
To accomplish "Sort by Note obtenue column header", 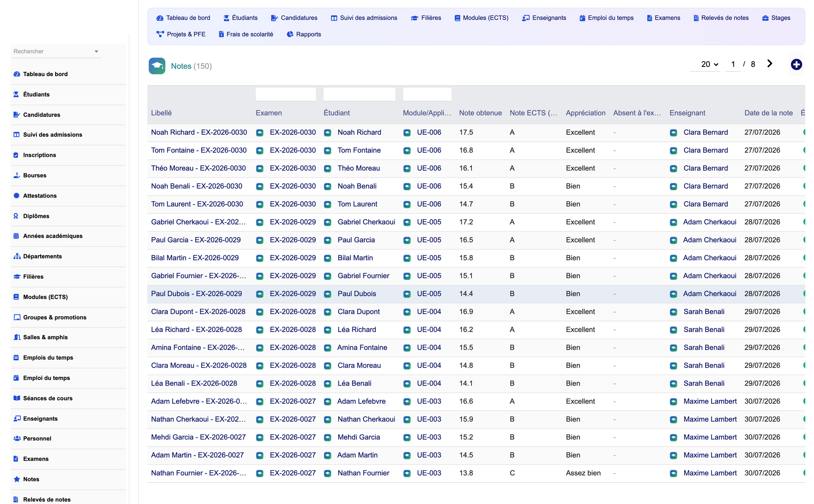I will pos(480,113).
